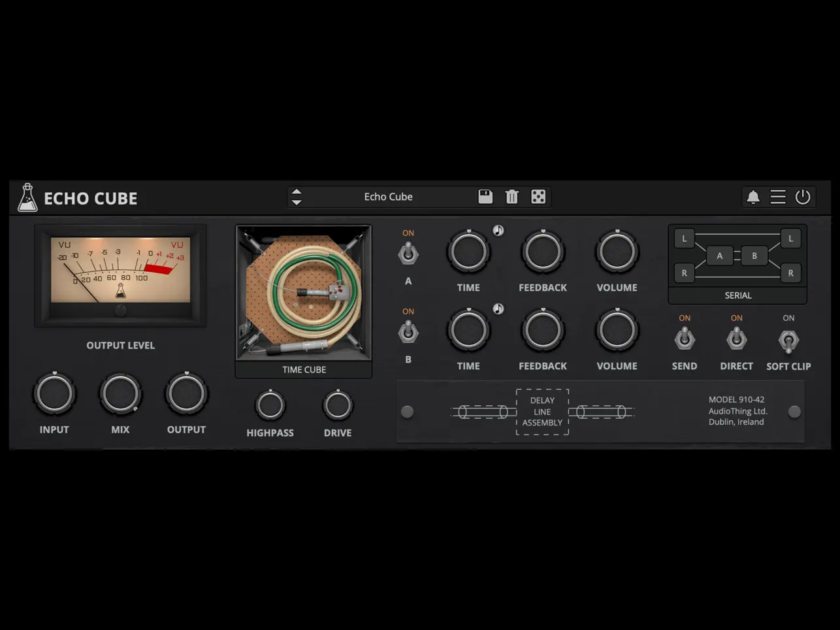Click the Dublin, Ireland text
The image size is (840, 630).
(x=736, y=422)
